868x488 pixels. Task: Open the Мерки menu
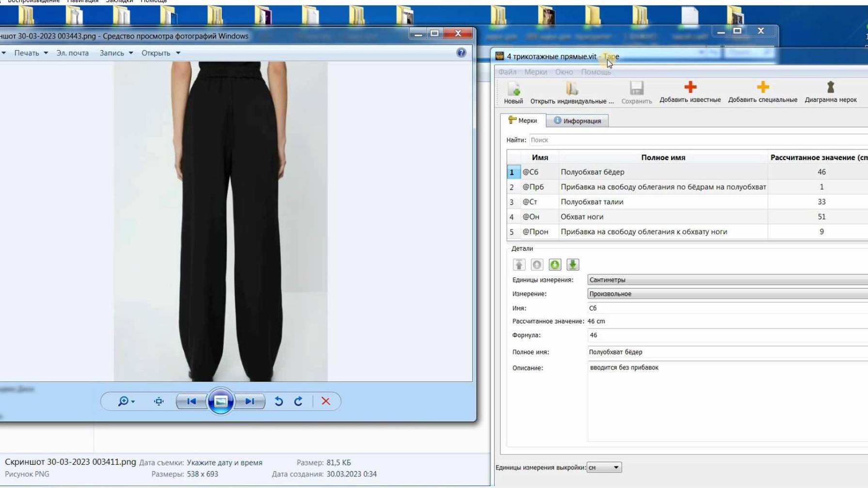[x=535, y=72]
